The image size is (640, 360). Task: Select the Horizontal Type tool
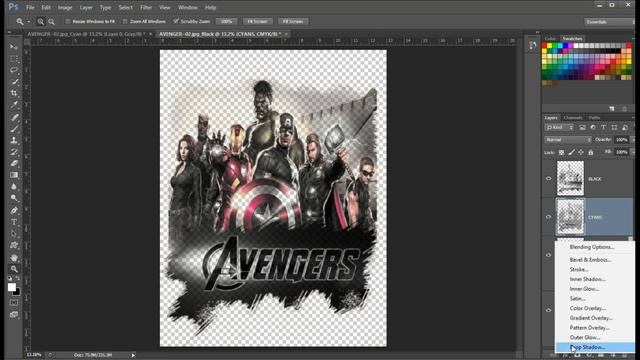click(14, 222)
